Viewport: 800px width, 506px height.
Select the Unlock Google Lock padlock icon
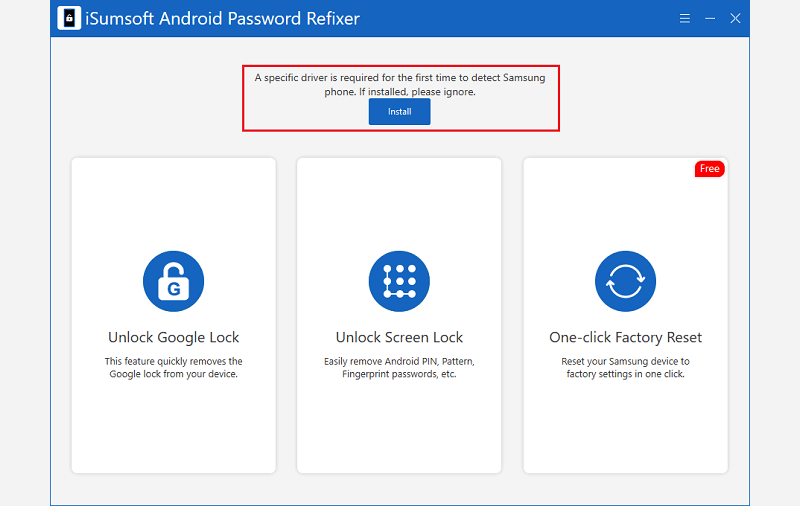[173, 281]
